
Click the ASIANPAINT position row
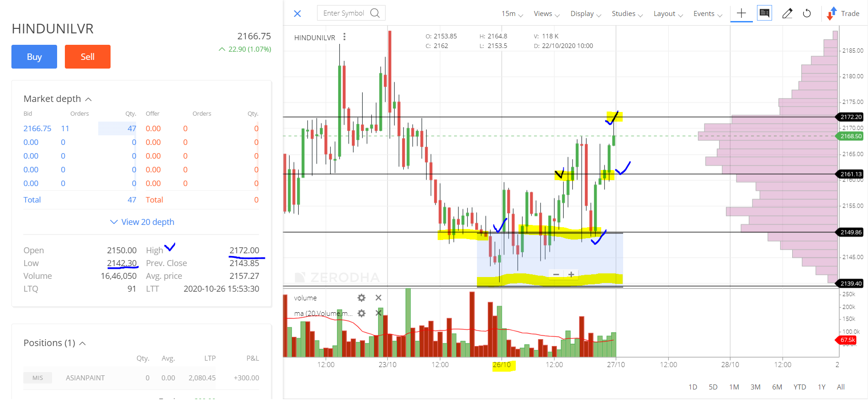tap(142, 378)
